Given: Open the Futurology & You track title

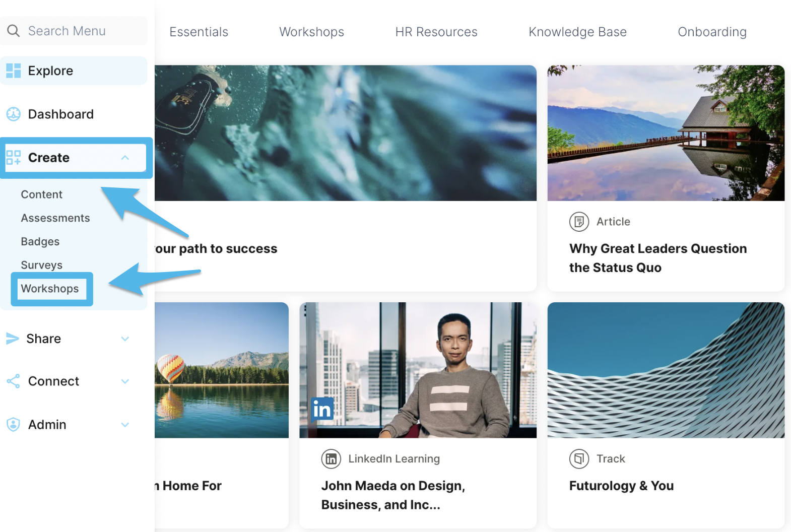Looking at the screenshot, I should point(621,486).
